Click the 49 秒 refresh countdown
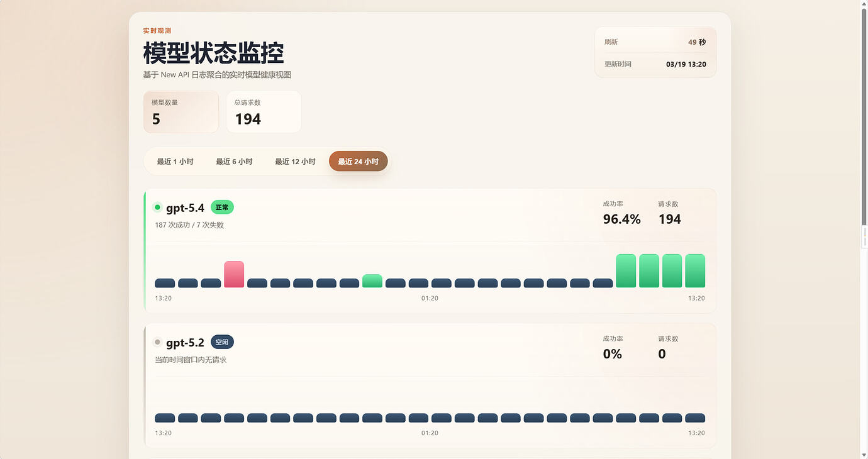868x459 pixels. click(697, 42)
